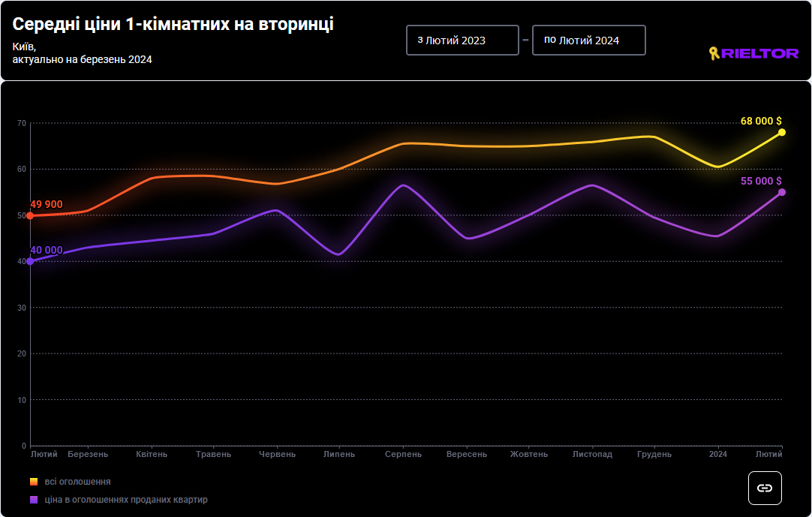
Task: Open the start date 'з Лютий 2023' picker
Action: coord(462,41)
